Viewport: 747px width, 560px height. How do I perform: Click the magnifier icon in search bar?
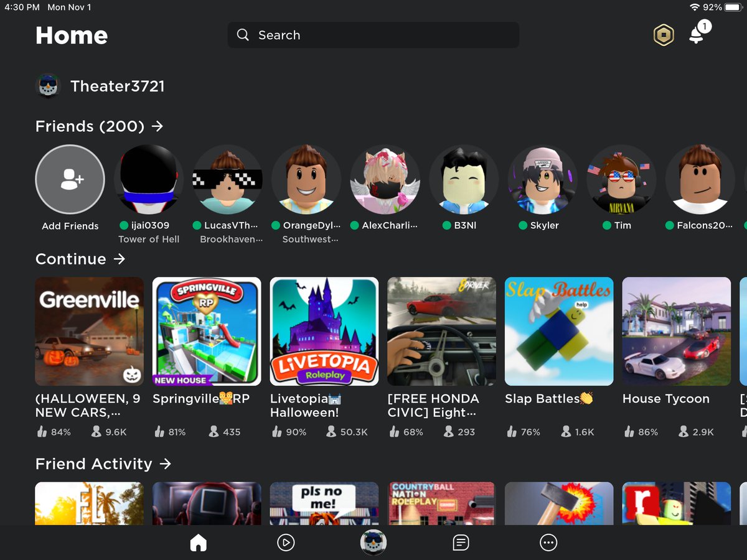[x=243, y=35]
